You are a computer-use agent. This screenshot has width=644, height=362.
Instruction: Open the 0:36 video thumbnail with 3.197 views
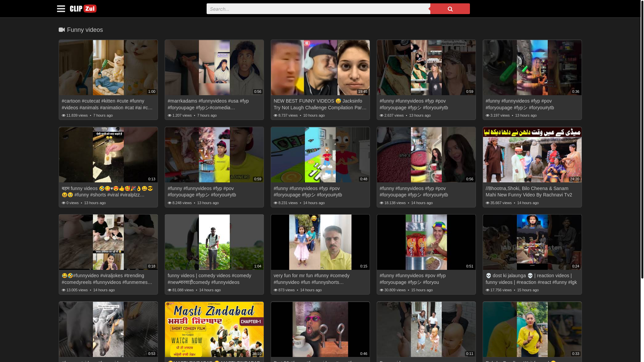pos(532,68)
